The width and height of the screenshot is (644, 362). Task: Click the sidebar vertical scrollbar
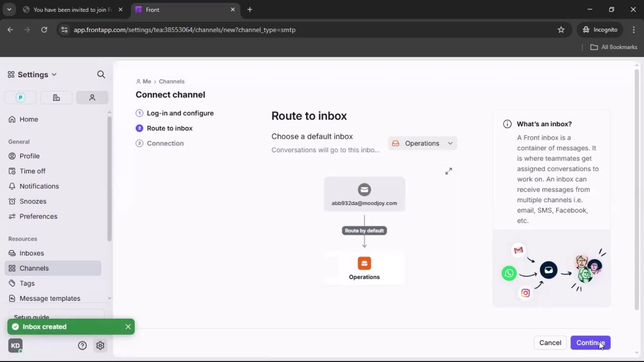[x=109, y=179]
